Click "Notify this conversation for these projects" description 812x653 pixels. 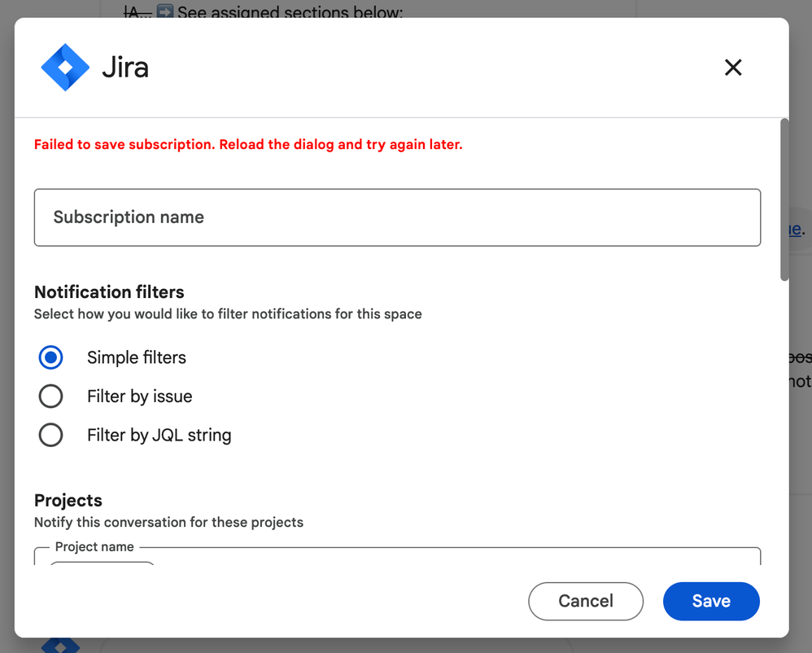point(168,523)
